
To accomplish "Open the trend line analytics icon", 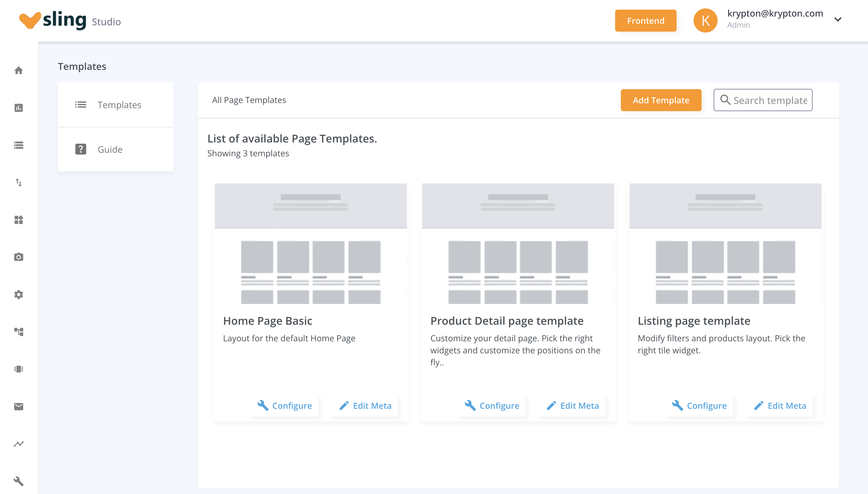I will pyautogui.click(x=19, y=444).
